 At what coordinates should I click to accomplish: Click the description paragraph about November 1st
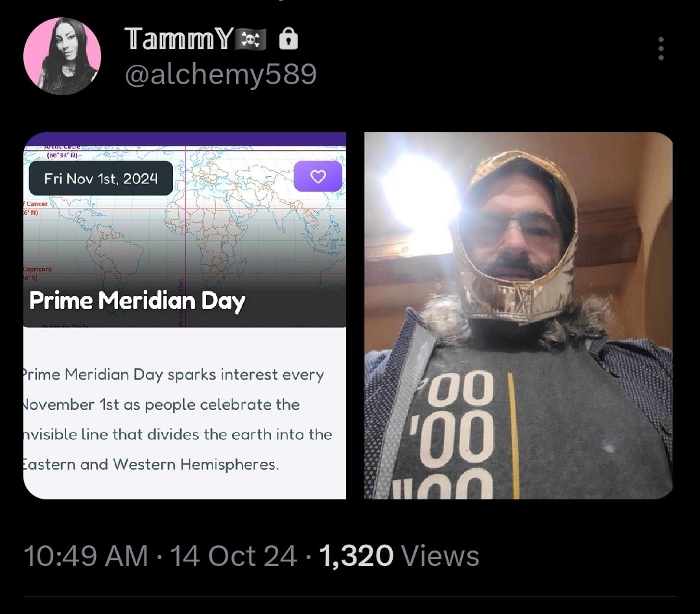178,420
